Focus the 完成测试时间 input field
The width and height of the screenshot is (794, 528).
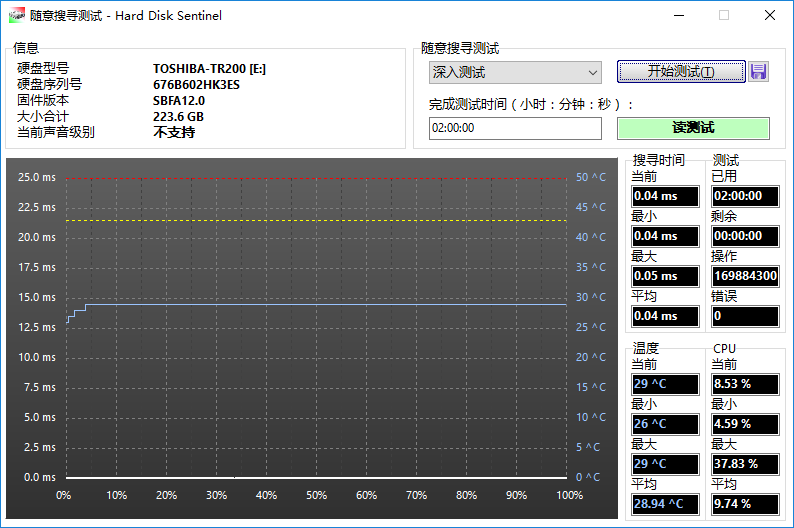(515, 128)
